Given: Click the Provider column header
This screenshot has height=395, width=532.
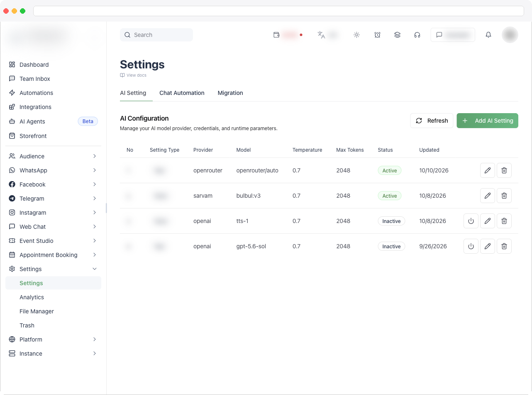Looking at the screenshot, I should click(203, 150).
